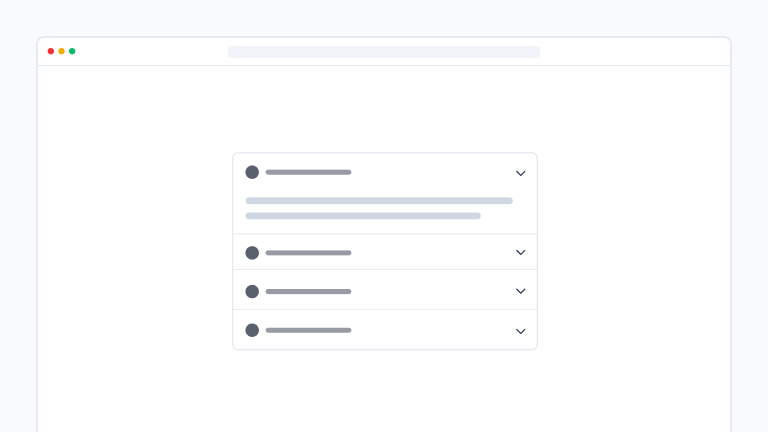
Task: Click the second accordion row's circle icon
Action: point(252,253)
